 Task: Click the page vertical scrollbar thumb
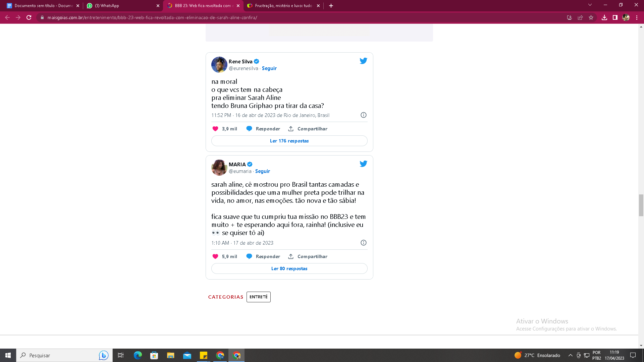pos(641,205)
